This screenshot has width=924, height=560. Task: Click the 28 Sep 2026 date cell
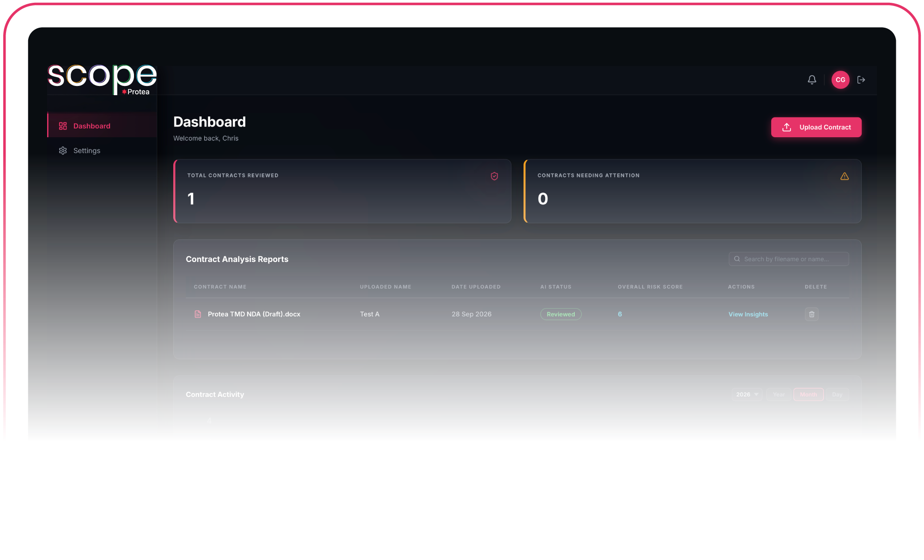pyautogui.click(x=471, y=314)
